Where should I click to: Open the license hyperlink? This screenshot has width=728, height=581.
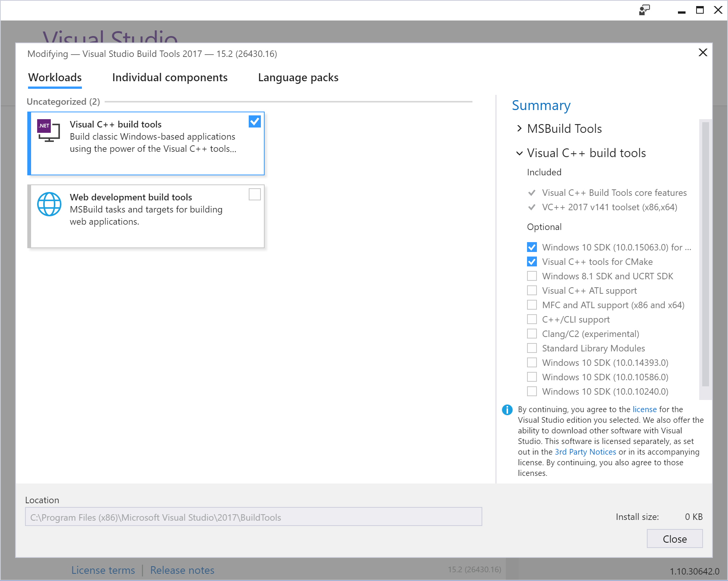[644, 409]
